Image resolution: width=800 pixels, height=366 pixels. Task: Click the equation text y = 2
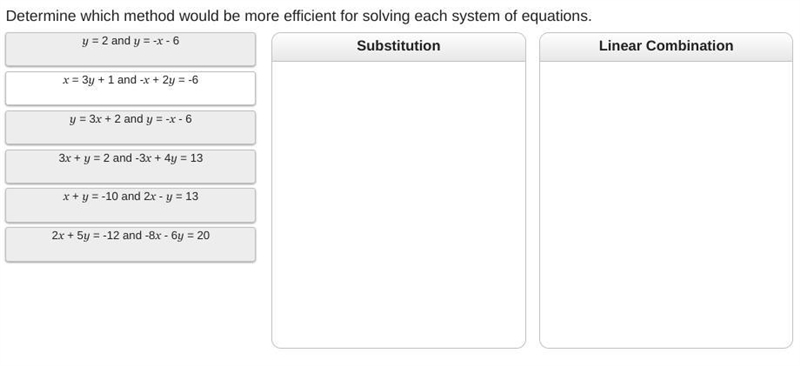95,41
